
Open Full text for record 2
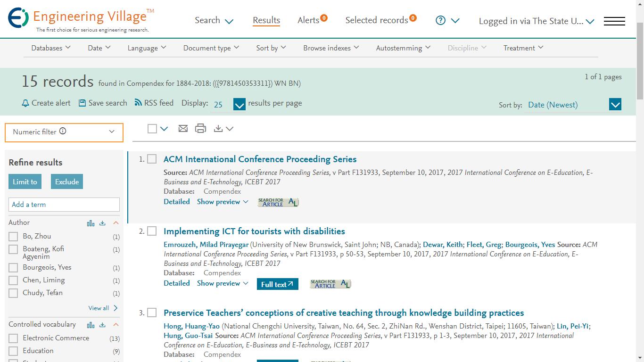(277, 284)
